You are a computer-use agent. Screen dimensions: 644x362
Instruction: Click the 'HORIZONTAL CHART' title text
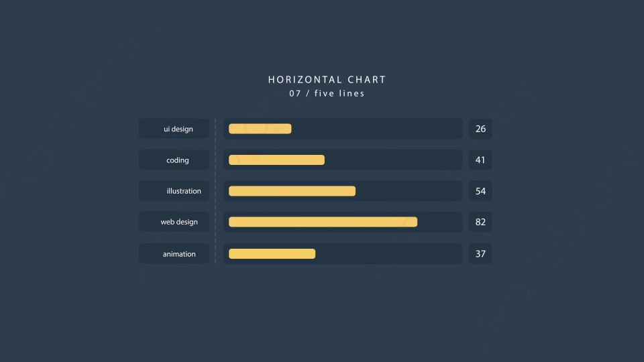(327, 80)
